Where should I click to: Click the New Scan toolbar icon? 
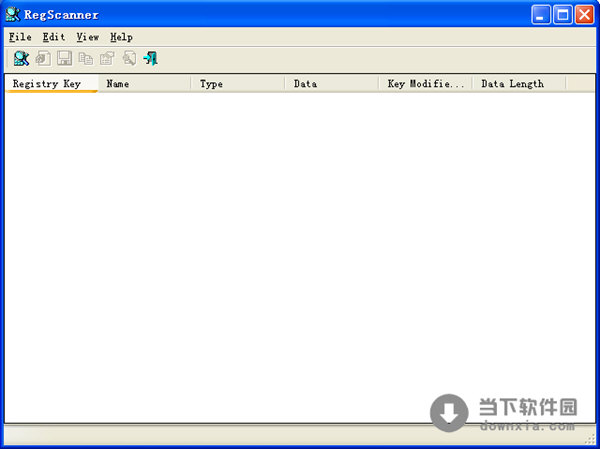tap(21, 59)
